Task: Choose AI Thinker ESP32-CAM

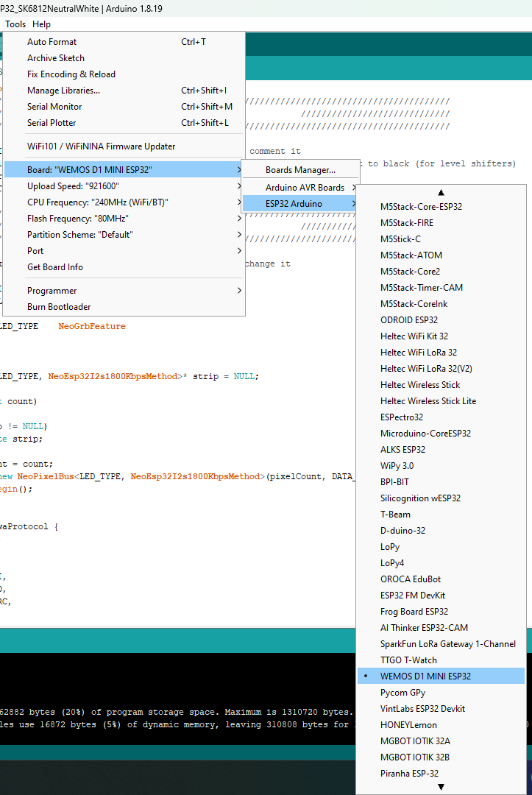Action: point(441,628)
